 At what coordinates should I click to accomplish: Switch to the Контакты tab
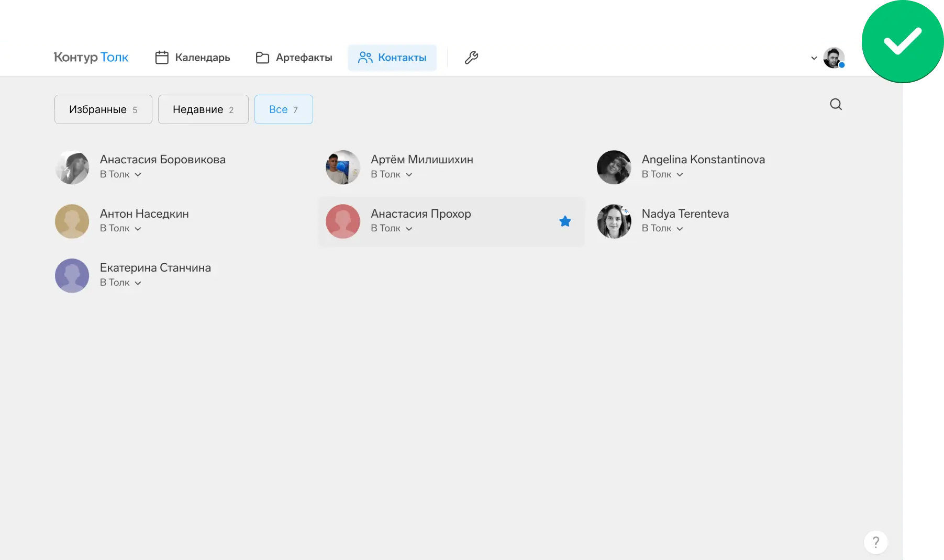coord(392,58)
